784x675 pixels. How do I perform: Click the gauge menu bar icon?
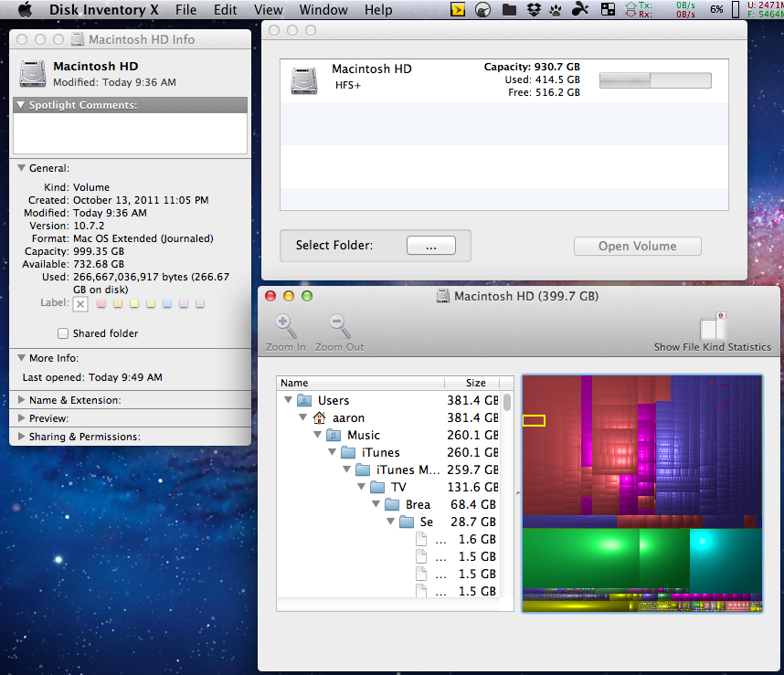pos(482,9)
